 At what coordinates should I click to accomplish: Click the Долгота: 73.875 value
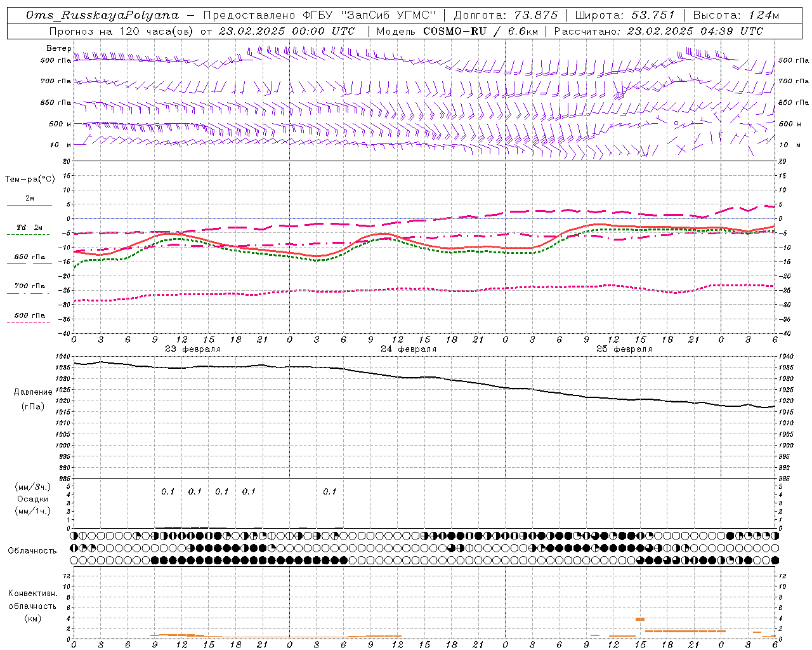tap(506, 15)
